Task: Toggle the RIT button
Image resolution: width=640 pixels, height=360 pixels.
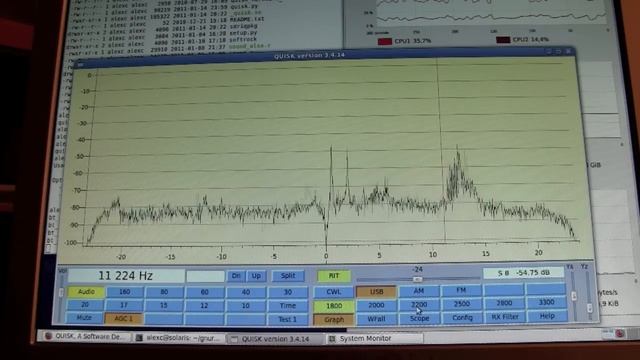Action: (334, 276)
